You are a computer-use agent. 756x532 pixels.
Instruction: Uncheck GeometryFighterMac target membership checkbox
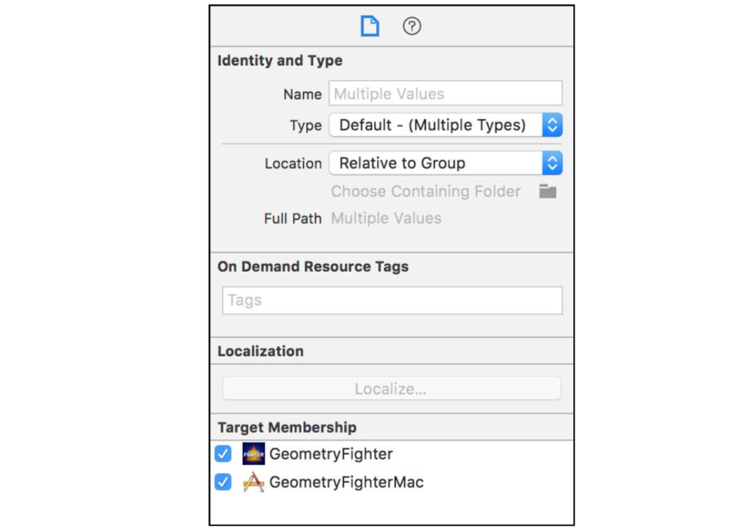[223, 482]
